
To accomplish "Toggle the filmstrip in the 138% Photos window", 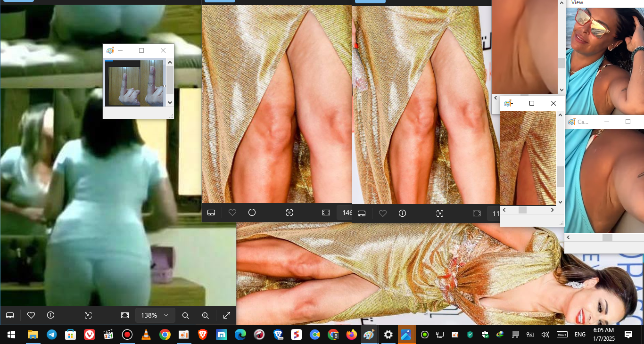I will (x=10, y=315).
